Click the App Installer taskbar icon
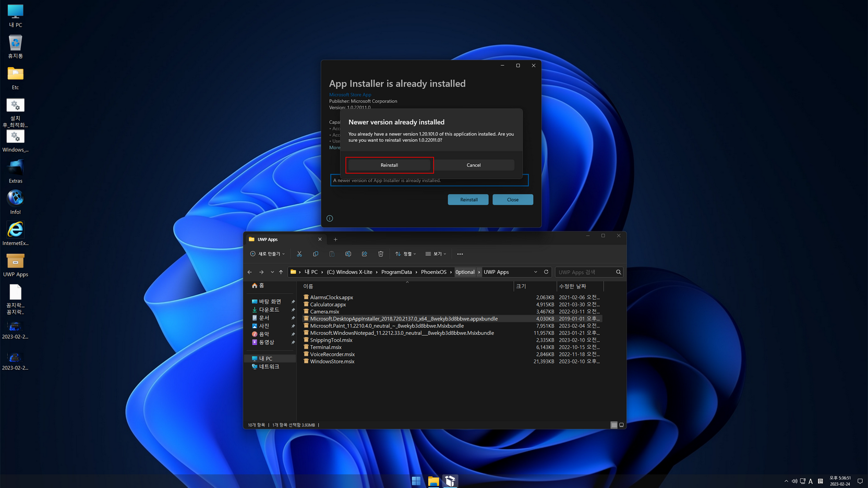 [x=450, y=481]
